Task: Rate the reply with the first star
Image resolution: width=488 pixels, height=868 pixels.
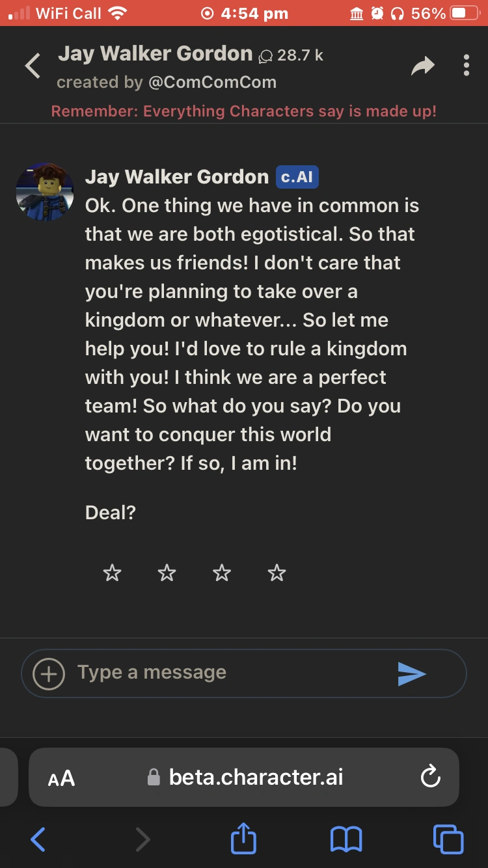Action: [x=113, y=573]
